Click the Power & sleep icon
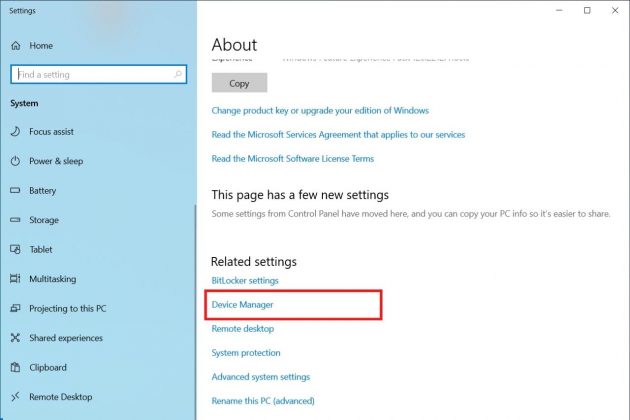This screenshot has height=420, width=630. [15, 161]
